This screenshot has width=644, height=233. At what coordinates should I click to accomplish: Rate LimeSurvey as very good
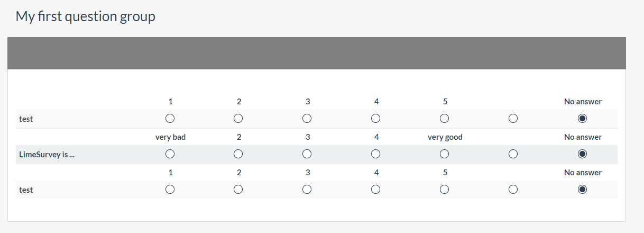point(445,154)
